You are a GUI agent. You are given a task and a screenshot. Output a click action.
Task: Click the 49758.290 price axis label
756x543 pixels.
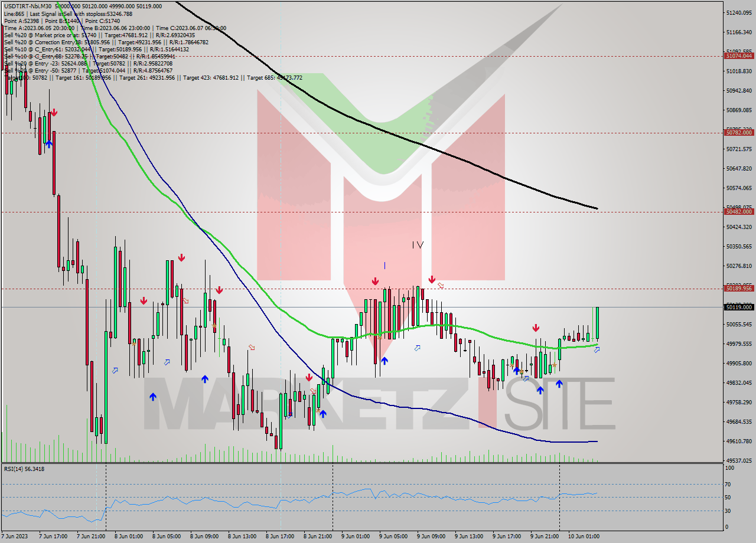(741, 402)
